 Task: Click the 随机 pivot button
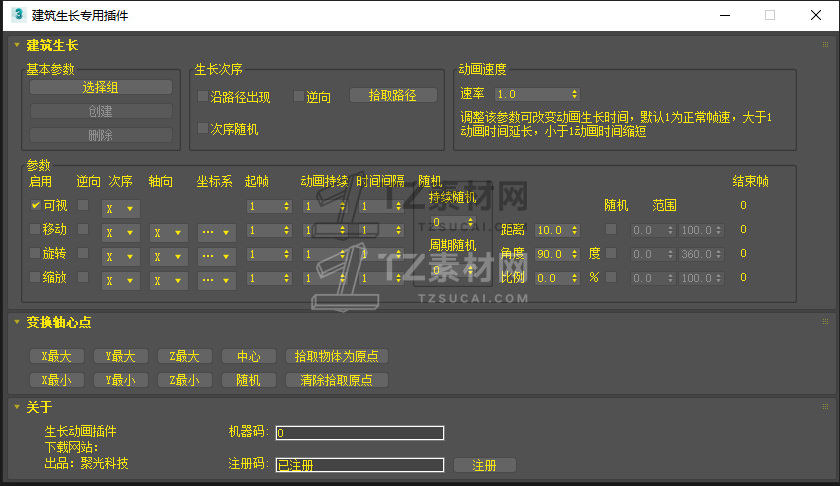pos(249,380)
